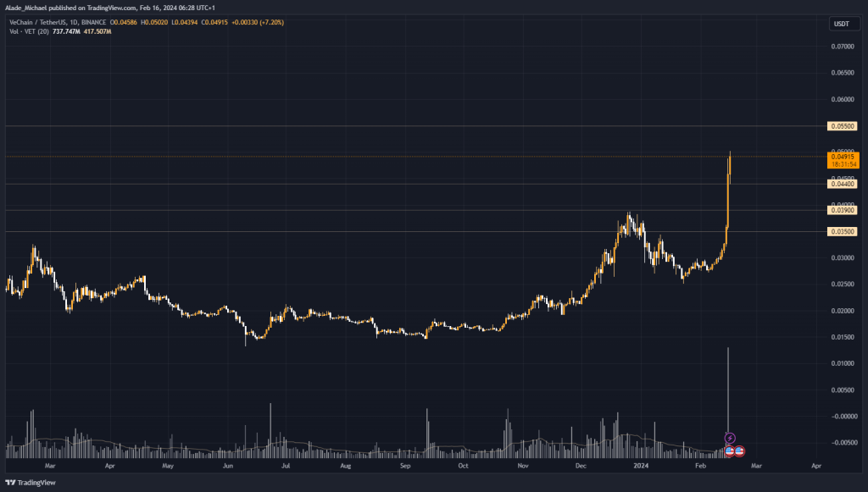Click the 0.01500 price axis label

[x=843, y=337]
